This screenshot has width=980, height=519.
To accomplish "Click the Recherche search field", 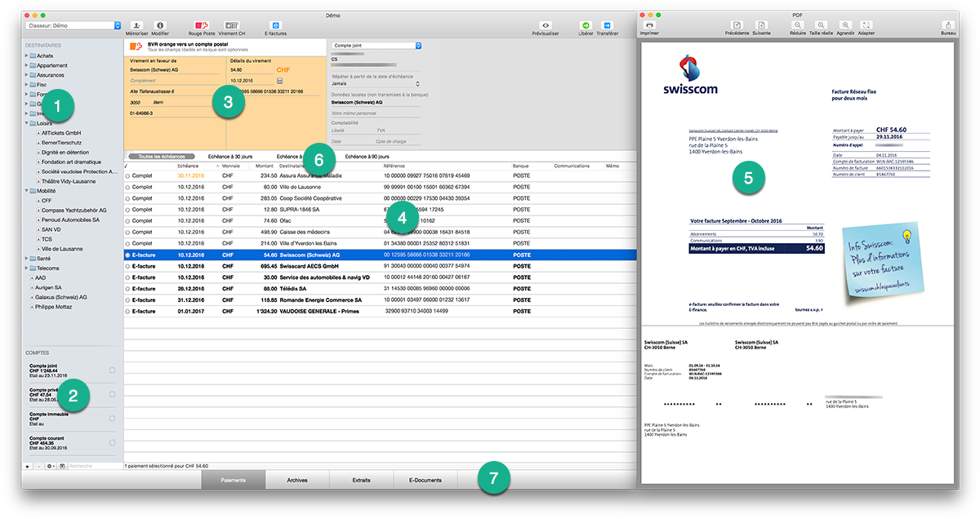I will point(94,466).
